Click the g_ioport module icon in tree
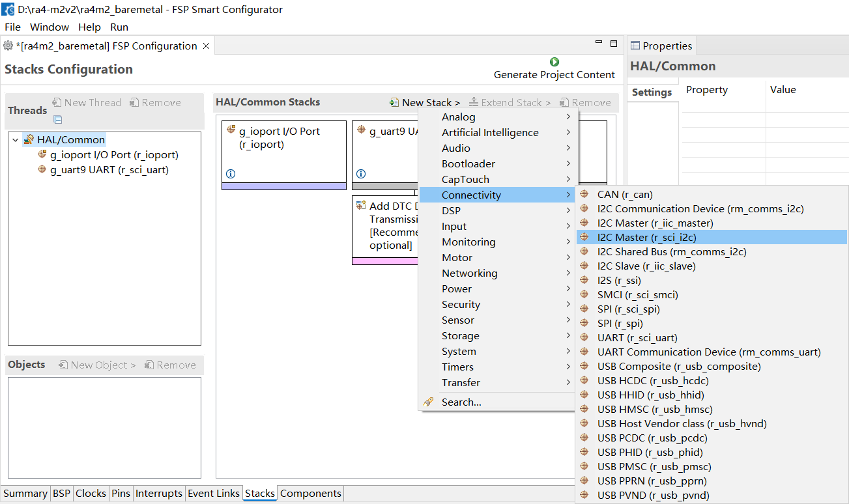This screenshot has height=504, width=849. [x=43, y=154]
